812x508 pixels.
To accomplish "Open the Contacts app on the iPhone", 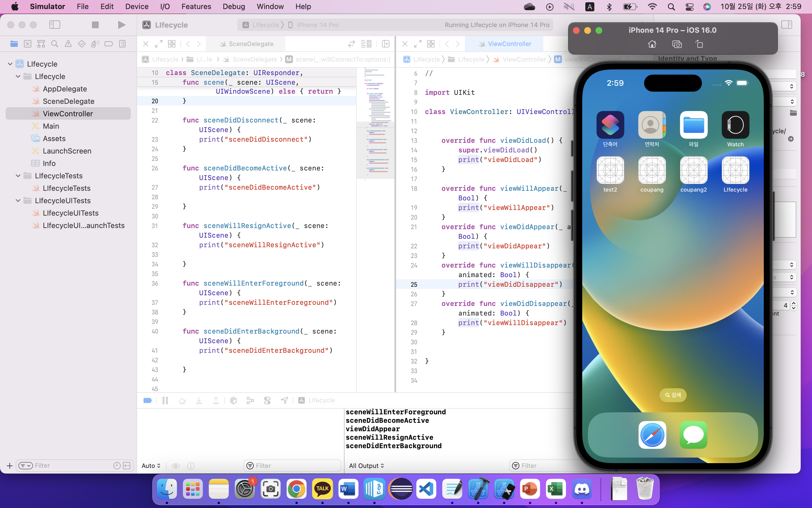I will (652, 125).
